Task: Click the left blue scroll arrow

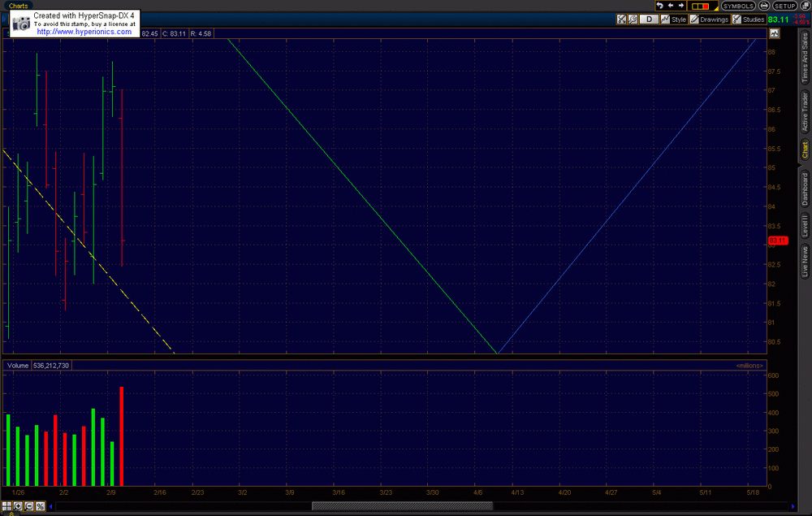Action: tap(50, 506)
